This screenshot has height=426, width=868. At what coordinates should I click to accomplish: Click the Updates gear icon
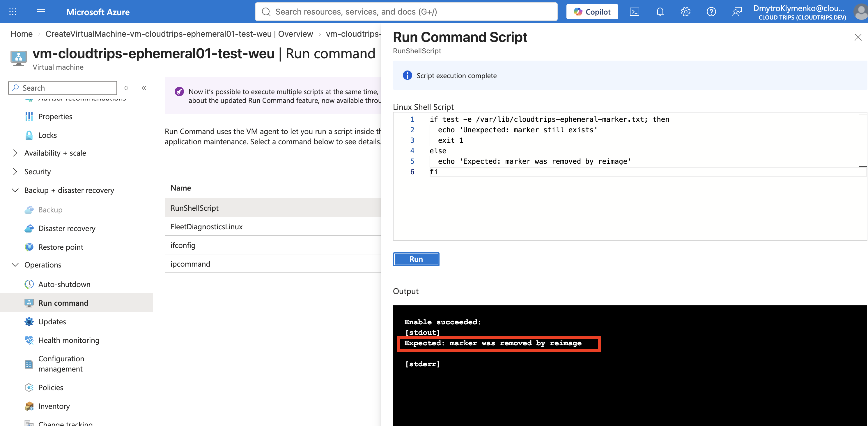tap(29, 321)
